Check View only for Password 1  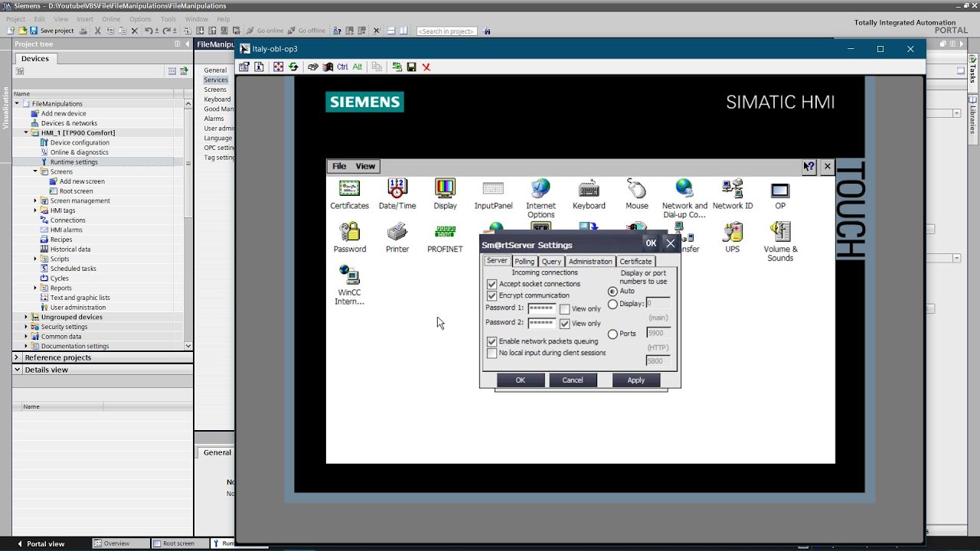pyautogui.click(x=564, y=309)
